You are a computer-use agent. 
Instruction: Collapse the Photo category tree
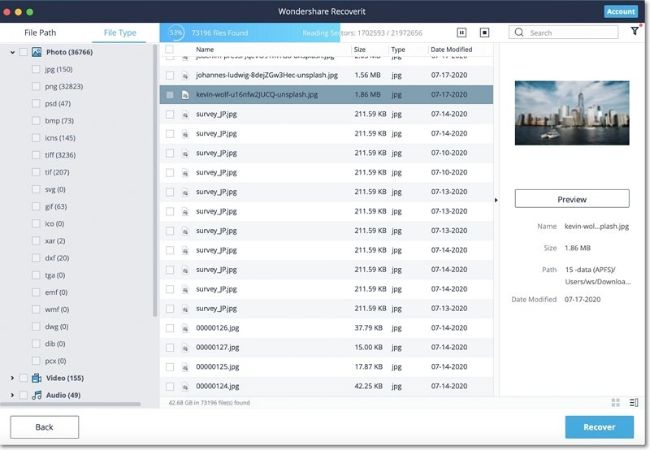[x=12, y=52]
